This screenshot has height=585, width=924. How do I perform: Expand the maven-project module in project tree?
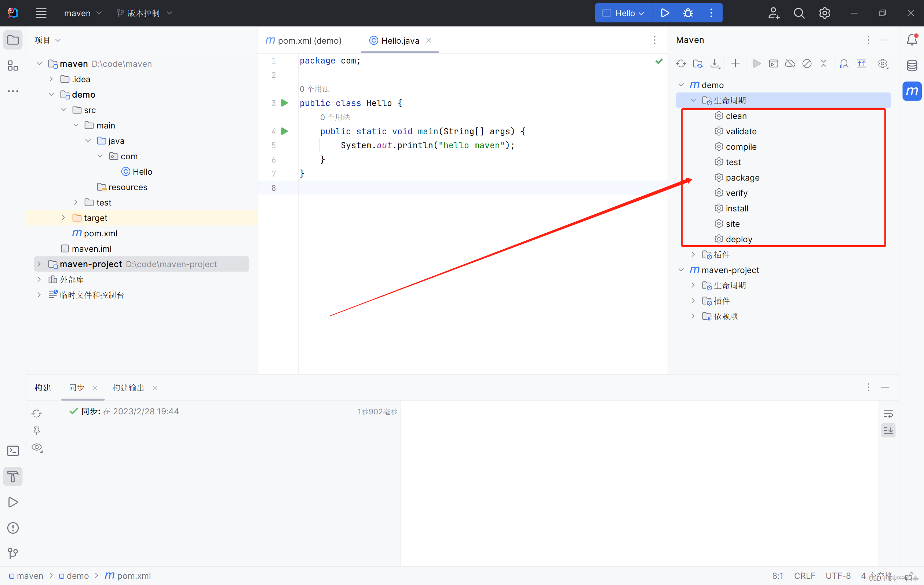(x=39, y=264)
